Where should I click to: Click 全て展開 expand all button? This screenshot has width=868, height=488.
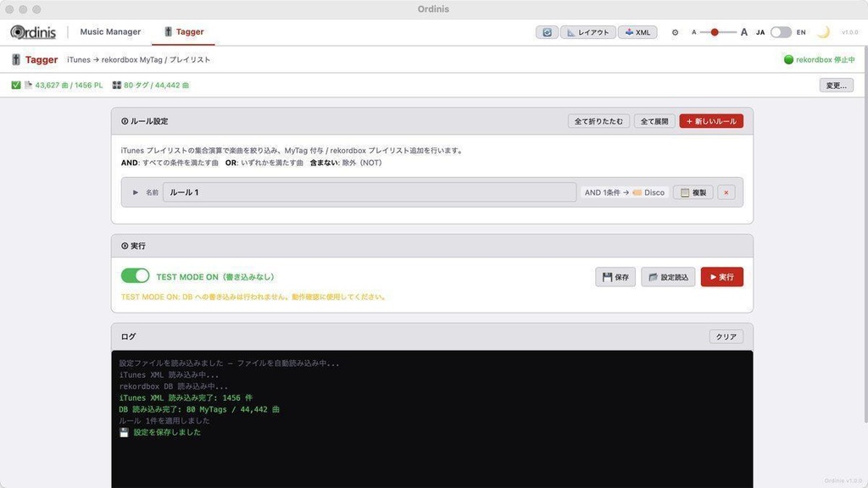(654, 121)
